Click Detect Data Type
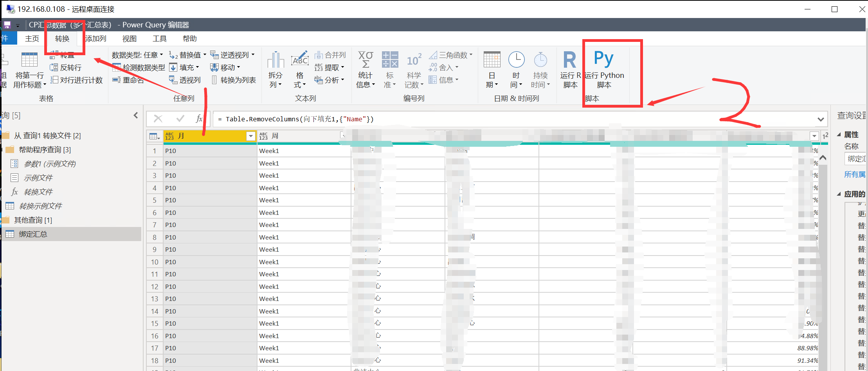868x371 pixels. tap(139, 67)
